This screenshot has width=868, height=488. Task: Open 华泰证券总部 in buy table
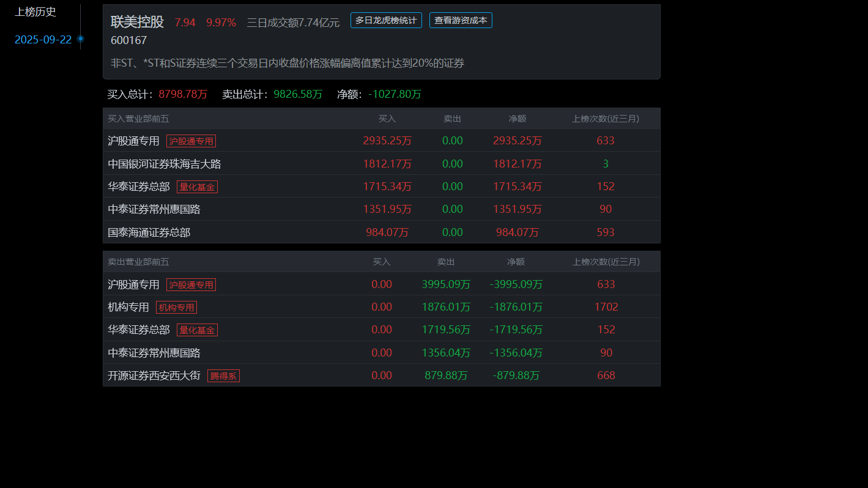[139, 187]
